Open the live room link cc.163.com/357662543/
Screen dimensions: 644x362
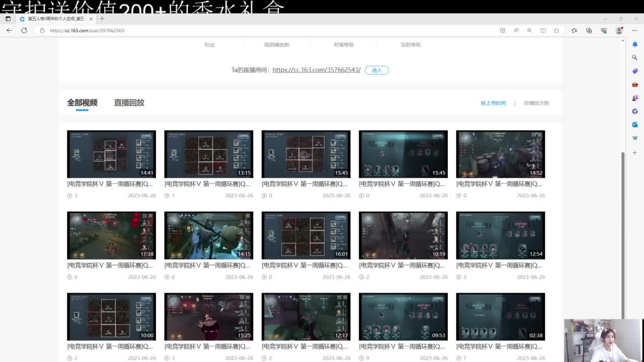(x=316, y=70)
